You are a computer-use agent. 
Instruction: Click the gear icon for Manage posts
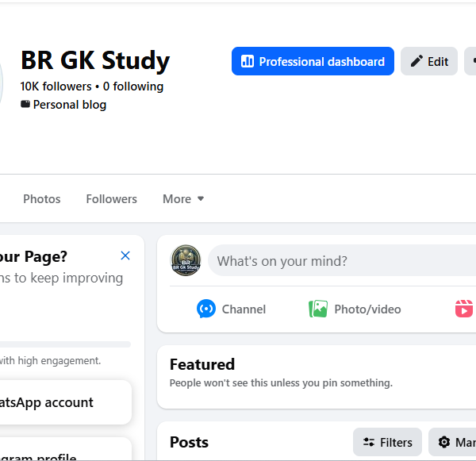click(444, 442)
